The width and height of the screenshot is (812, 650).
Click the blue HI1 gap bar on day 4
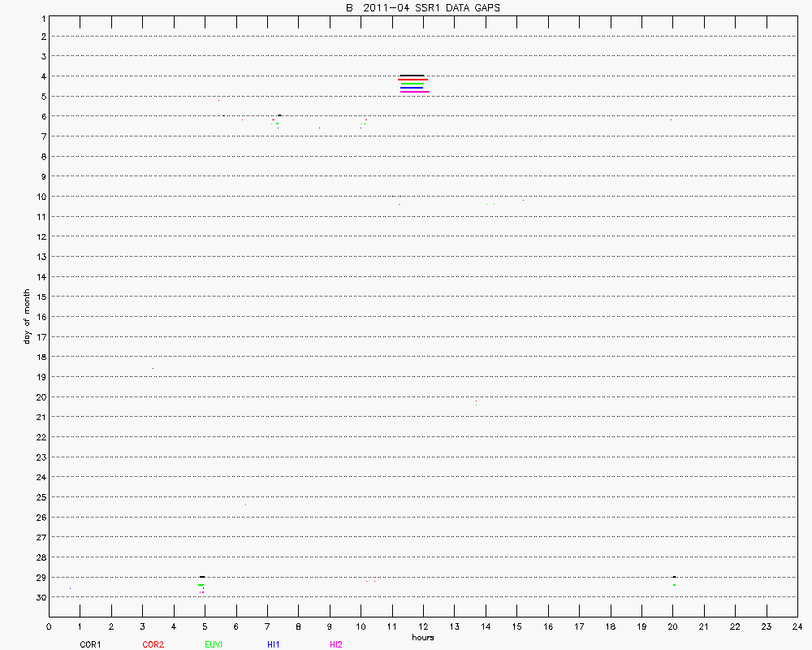pyautogui.click(x=412, y=88)
